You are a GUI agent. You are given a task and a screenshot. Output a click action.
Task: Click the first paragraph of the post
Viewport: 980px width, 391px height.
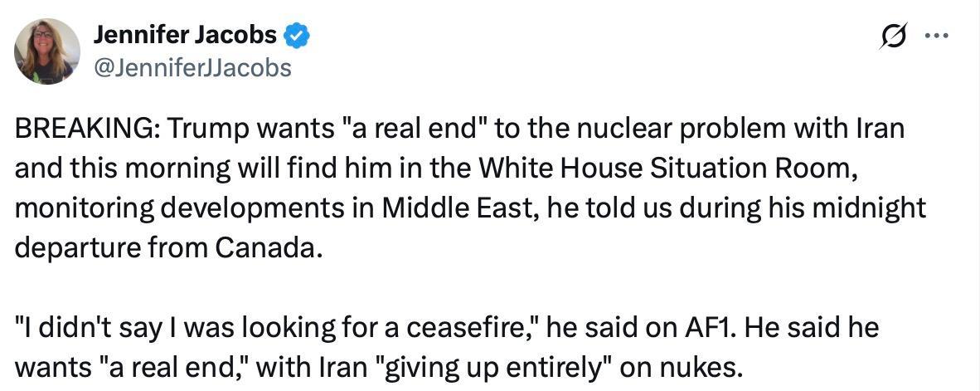click(470, 188)
